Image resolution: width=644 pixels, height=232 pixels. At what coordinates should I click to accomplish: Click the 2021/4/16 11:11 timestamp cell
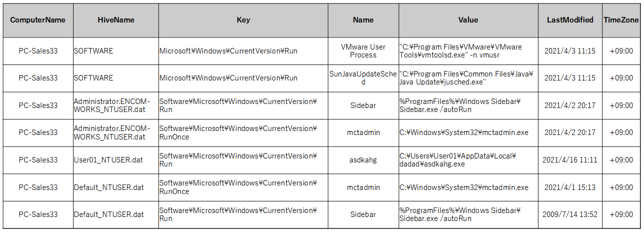pyautogui.click(x=570, y=160)
